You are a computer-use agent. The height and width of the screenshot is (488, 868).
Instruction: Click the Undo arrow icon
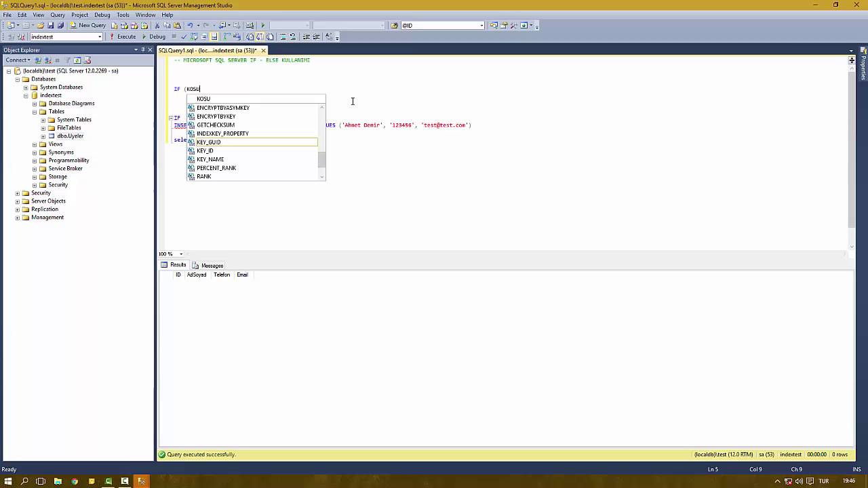pyautogui.click(x=190, y=26)
